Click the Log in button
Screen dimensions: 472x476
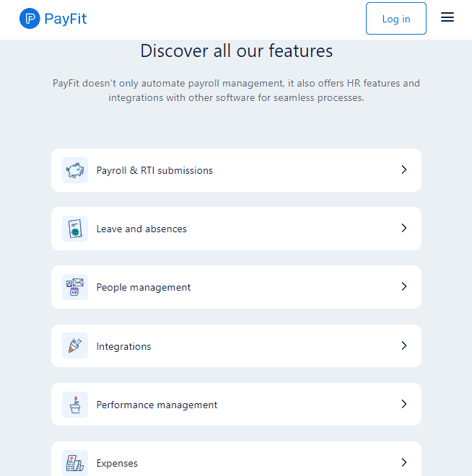click(x=396, y=19)
